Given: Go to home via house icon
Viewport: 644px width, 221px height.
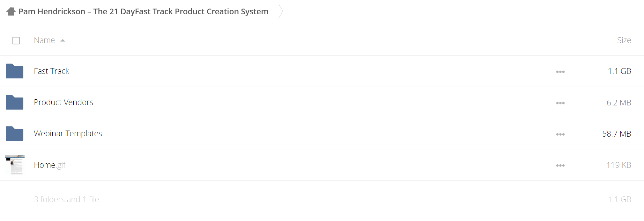Looking at the screenshot, I should (11, 11).
